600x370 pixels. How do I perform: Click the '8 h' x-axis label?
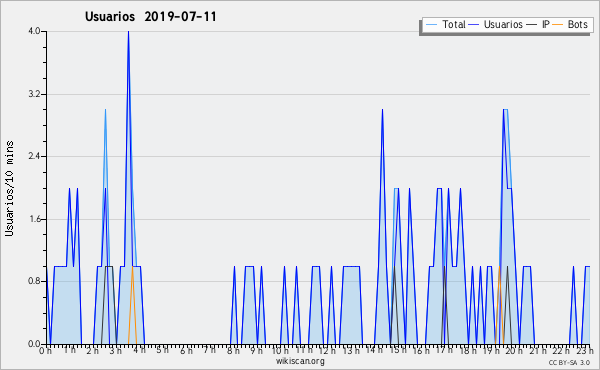tap(233, 351)
